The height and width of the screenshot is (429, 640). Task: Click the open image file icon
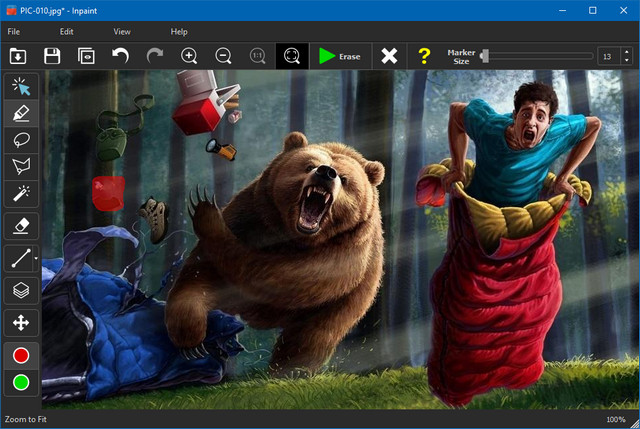click(x=18, y=56)
